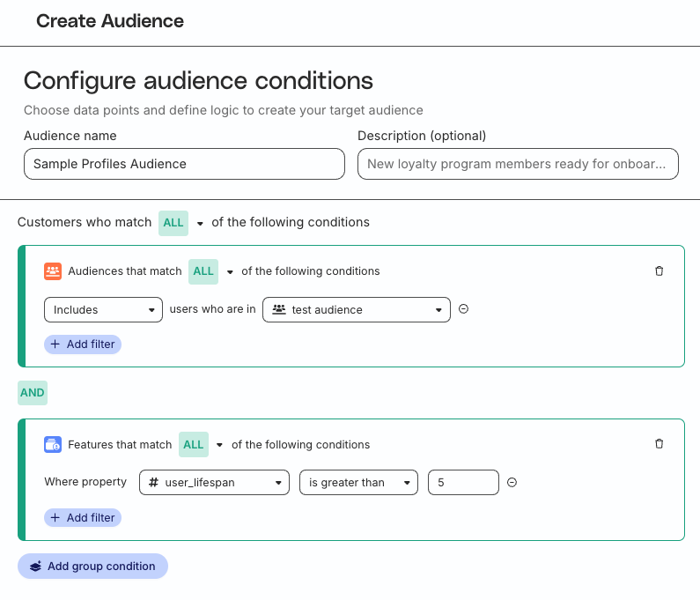This screenshot has height=600, width=700.
Task: Add filter to the Features group
Action: [x=83, y=518]
